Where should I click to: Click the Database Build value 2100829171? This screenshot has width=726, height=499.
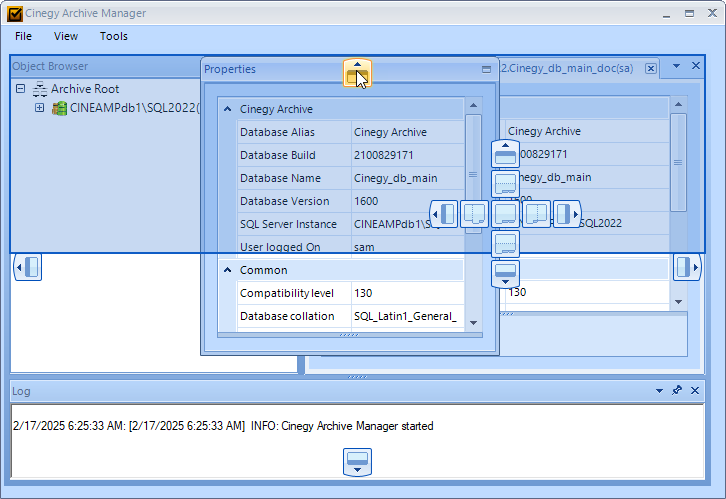click(384, 155)
